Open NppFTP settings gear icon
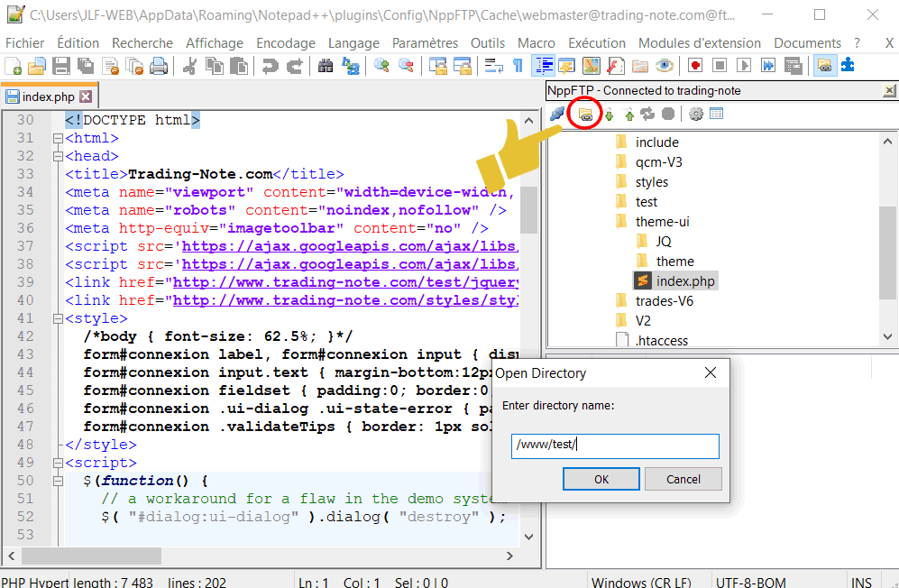The width and height of the screenshot is (899, 588). (696, 115)
